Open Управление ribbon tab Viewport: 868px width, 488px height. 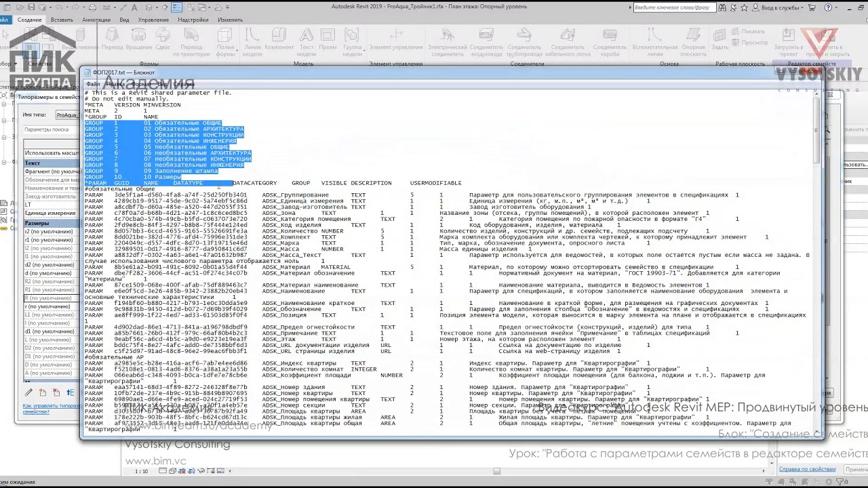153,20
